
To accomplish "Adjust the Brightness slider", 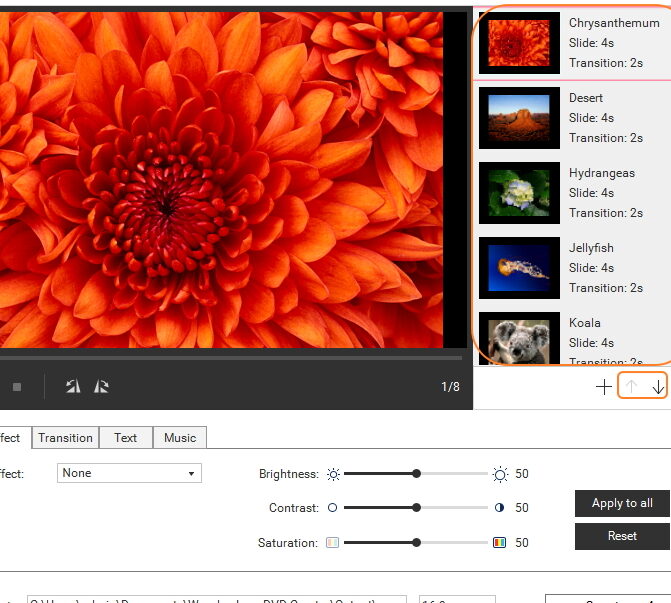I will [416, 473].
